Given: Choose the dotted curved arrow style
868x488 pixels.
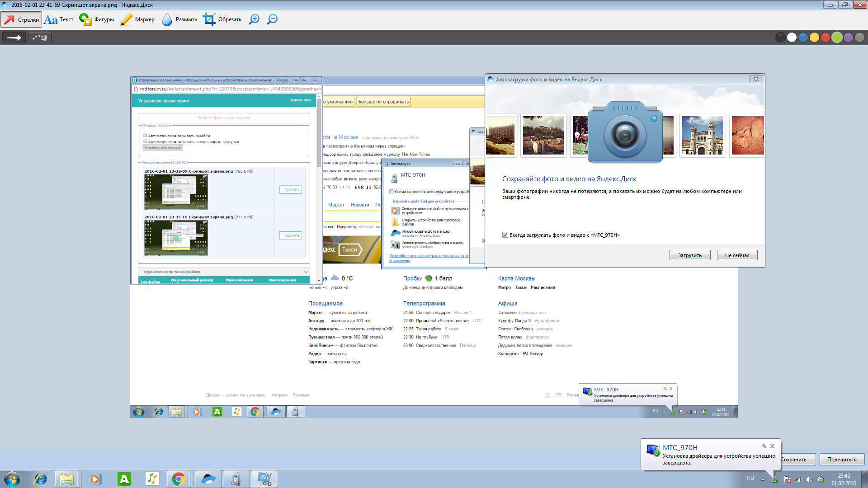Looking at the screenshot, I should [x=40, y=38].
